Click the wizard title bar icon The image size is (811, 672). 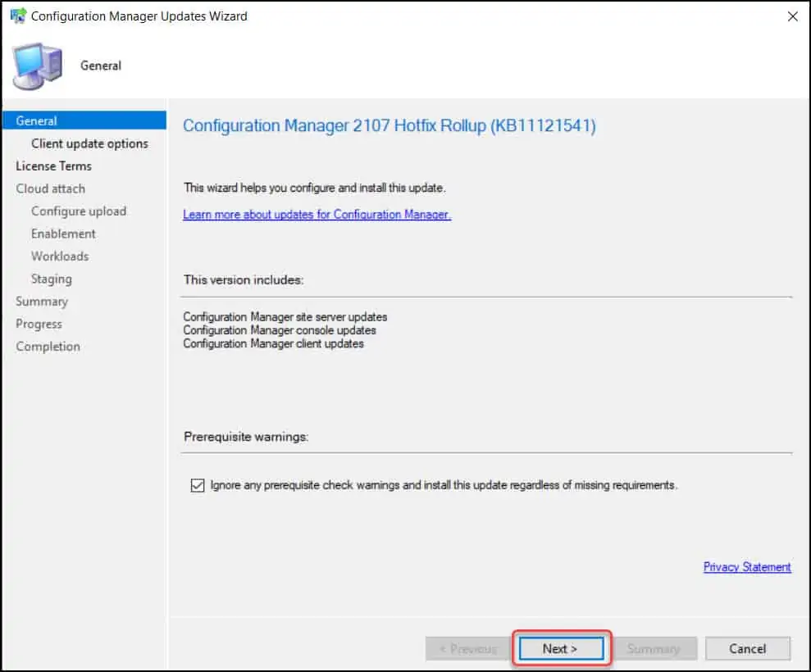tap(18, 16)
